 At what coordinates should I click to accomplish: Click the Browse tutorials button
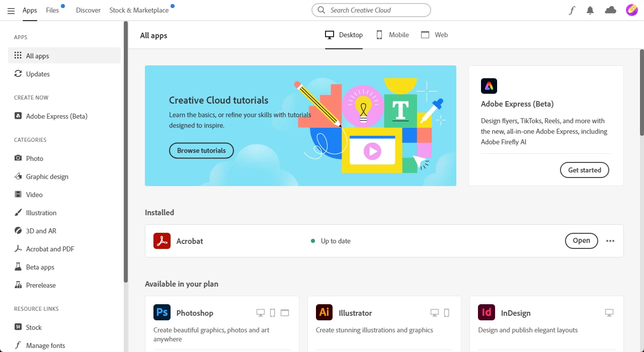pos(201,150)
